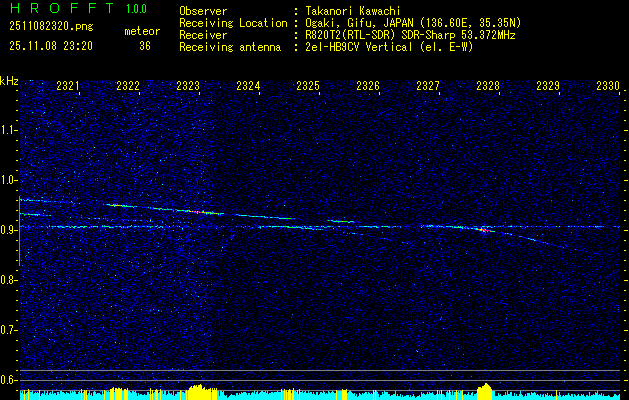Click the meteor label
The height and width of the screenshot is (400, 629).
[142, 31]
